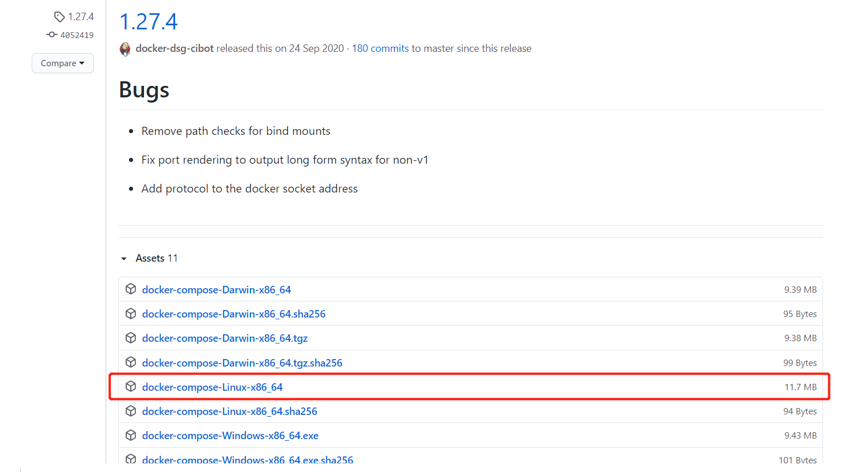868x472 pixels.
Task: Open the docker-dsg-cibot avatar image
Action: click(125, 49)
